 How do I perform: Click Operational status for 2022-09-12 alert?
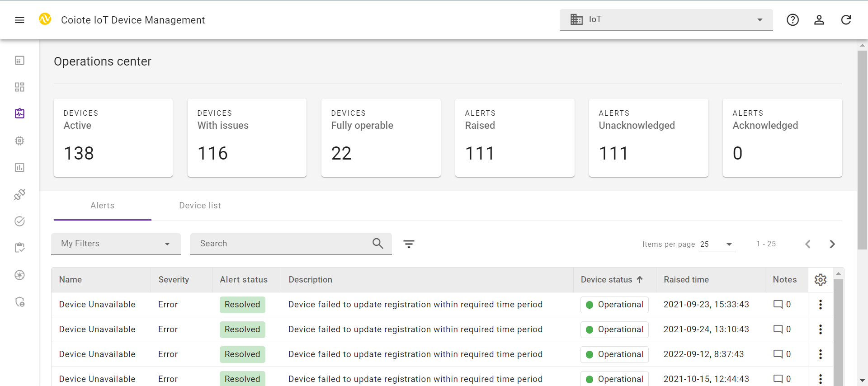(x=614, y=354)
